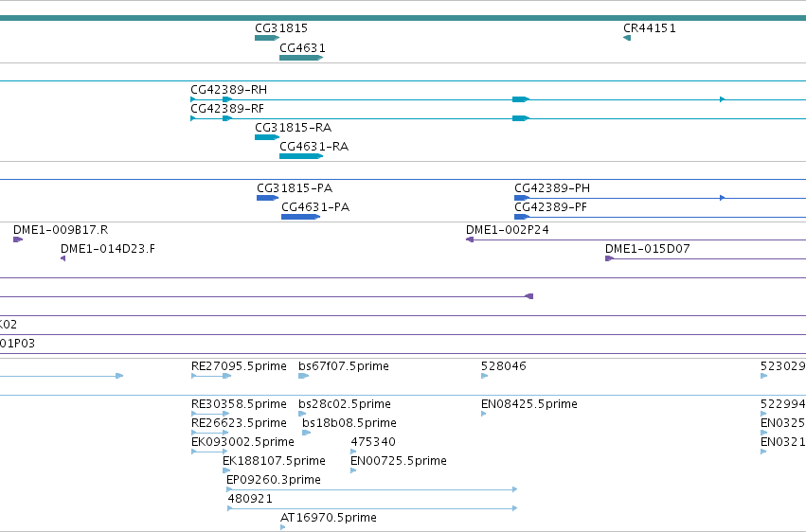
Task: Click the CG4631 gene arrow bar
Action: pyautogui.click(x=301, y=58)
